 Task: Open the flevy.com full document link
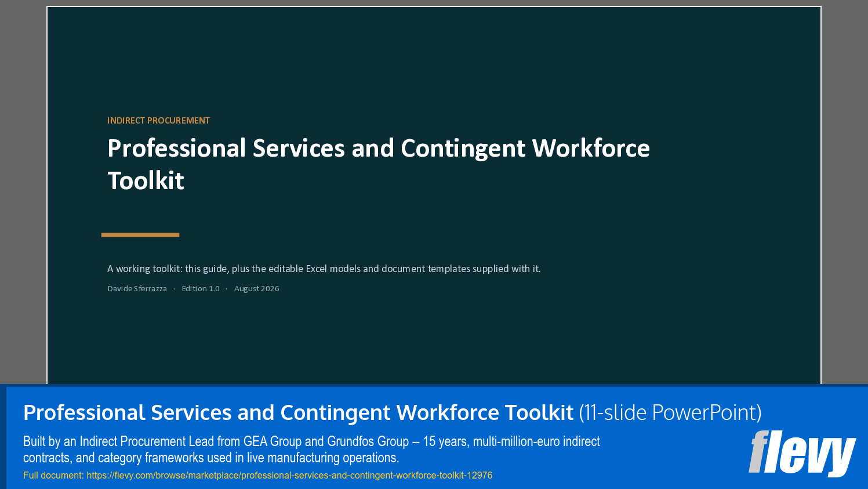pyautogui.click(x=289, y=475)
